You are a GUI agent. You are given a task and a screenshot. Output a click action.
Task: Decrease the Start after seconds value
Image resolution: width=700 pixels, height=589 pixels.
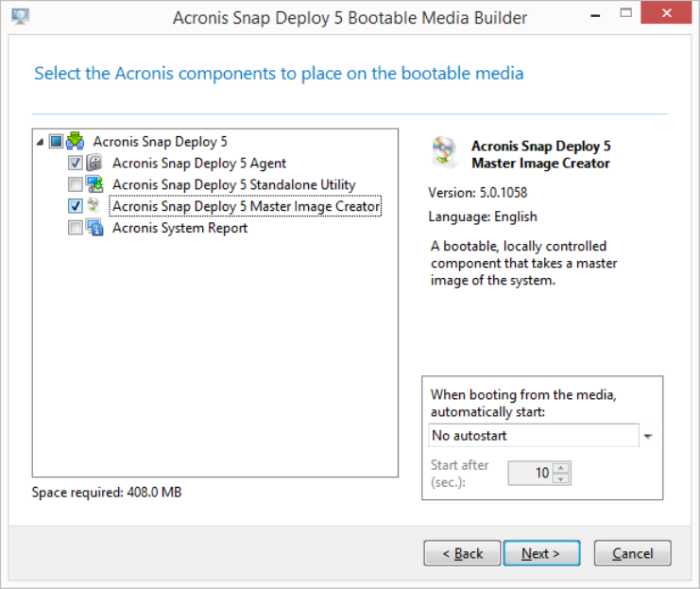561,478
